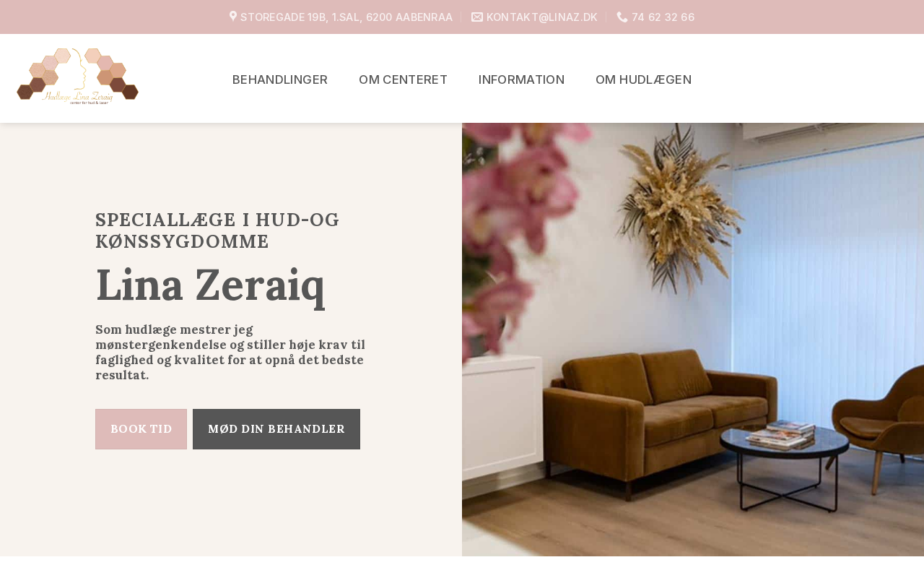Viewport: 924px width, 578px height.
Task: Click the Mød Din Behandler button
Action: (x=276, y=429)
